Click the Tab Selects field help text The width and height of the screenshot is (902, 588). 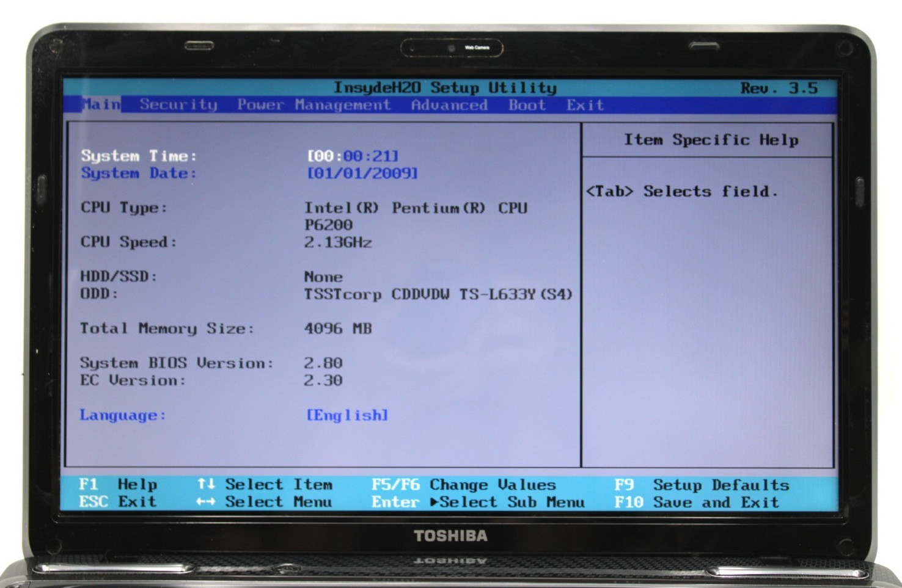point(682,192)
